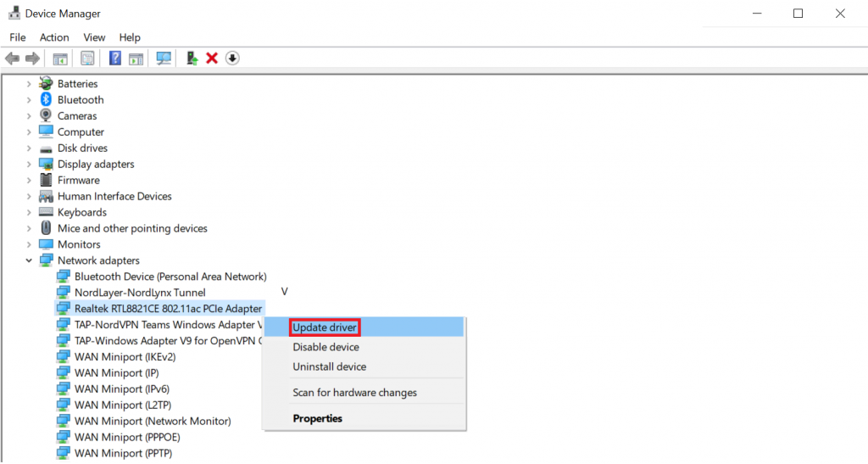Open Properties from the context menu
Viewport: 868px width, 464px height.
(x=317, y=418)
